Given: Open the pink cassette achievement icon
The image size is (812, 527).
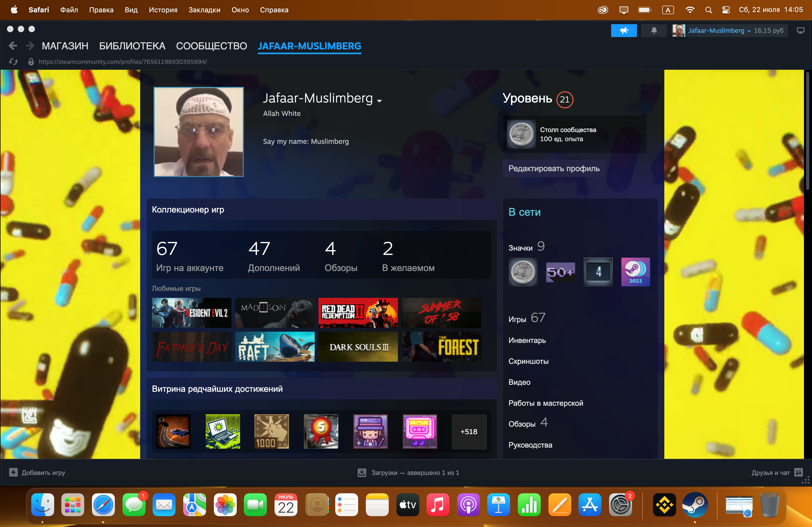Looking at the screenshot, I should (420, 431).
